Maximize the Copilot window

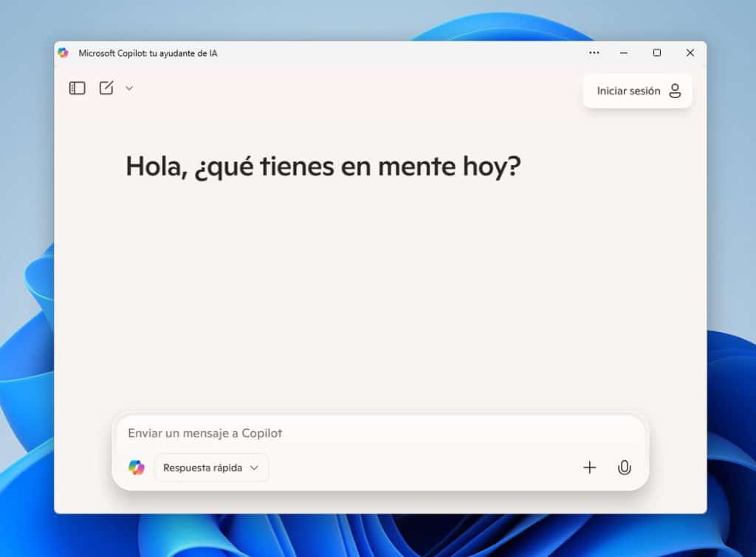pyautogui.click(x=656, y=52)
